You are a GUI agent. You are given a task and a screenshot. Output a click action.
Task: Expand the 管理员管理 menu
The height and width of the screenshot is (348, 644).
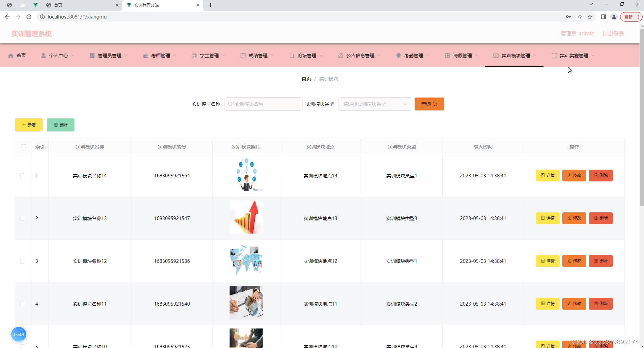coord(109,56)
